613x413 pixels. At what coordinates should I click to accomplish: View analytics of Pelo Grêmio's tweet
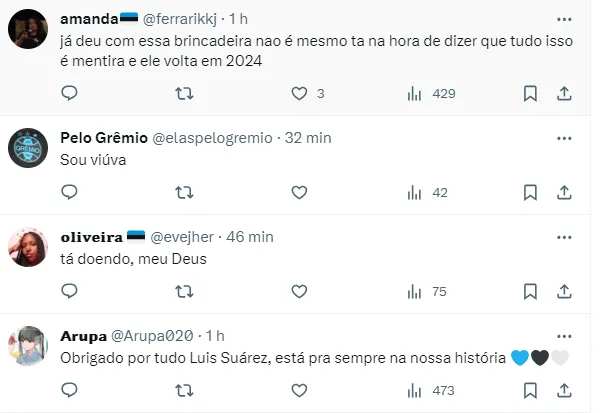tap(414, 192)
